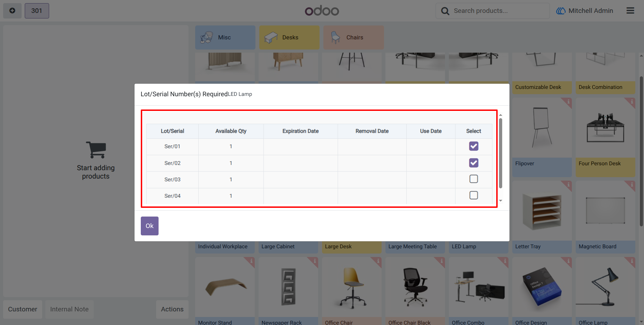Open order 301 tab
This screenshot has width=644, height=325.
(37, 10)
